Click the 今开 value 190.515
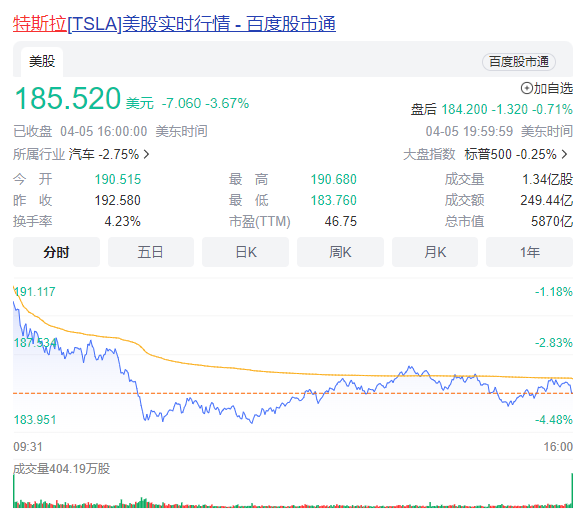This screenshot has height=519, width=586. click(118, 179)
